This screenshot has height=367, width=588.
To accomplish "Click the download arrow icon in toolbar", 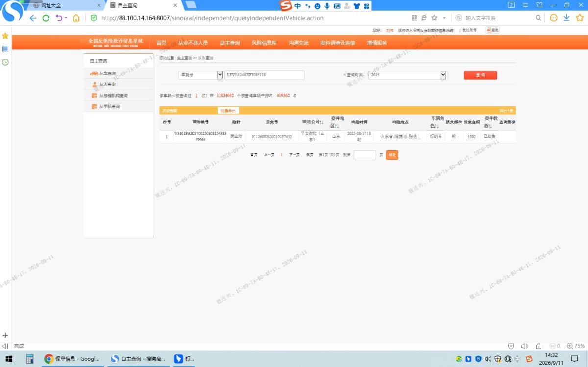I will [x=566, y=18].
